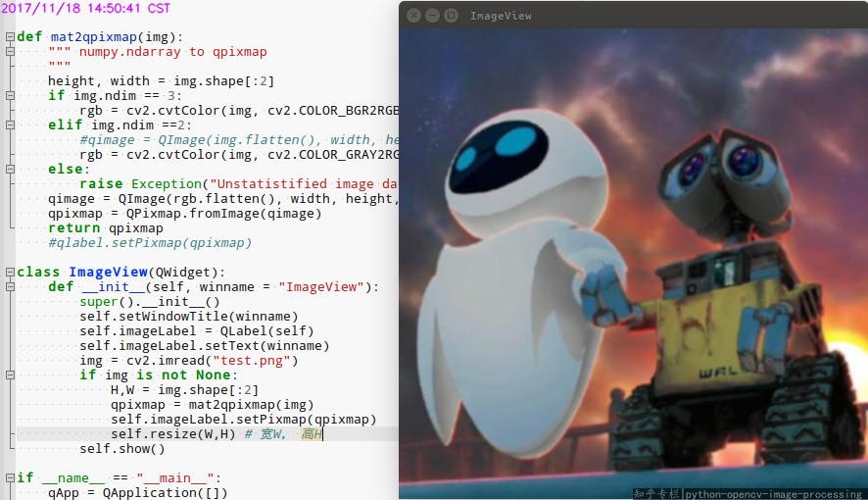Maximize the ImageView window

pyautogui.click(x=452, y=16)
